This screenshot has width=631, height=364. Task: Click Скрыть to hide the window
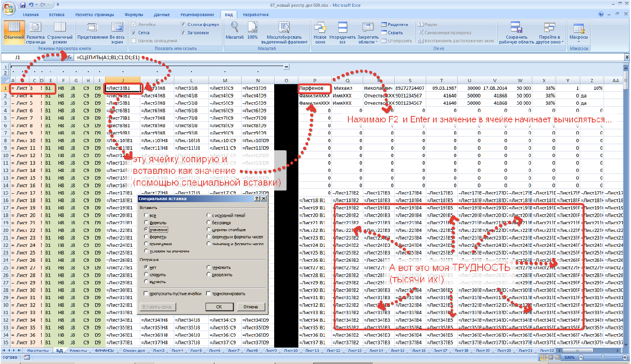pyautogui.click(x=392, y=33)
